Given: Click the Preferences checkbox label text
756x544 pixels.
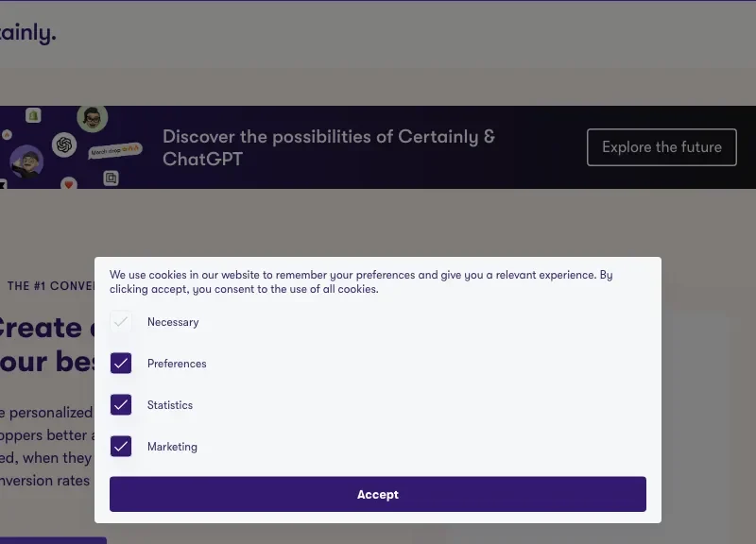Looking at the screenshot, I should coord(177,364).
